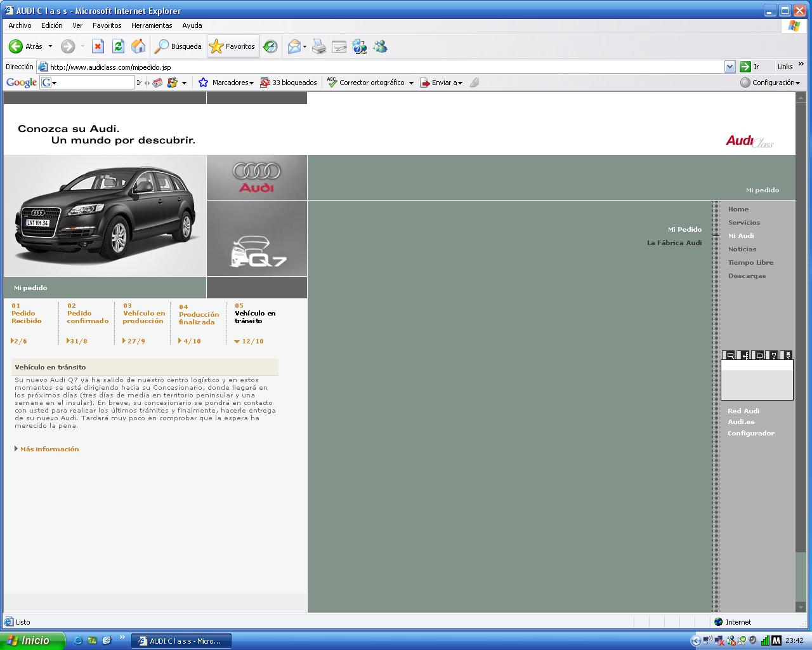Click the green Ir go button

coord(750,67)
